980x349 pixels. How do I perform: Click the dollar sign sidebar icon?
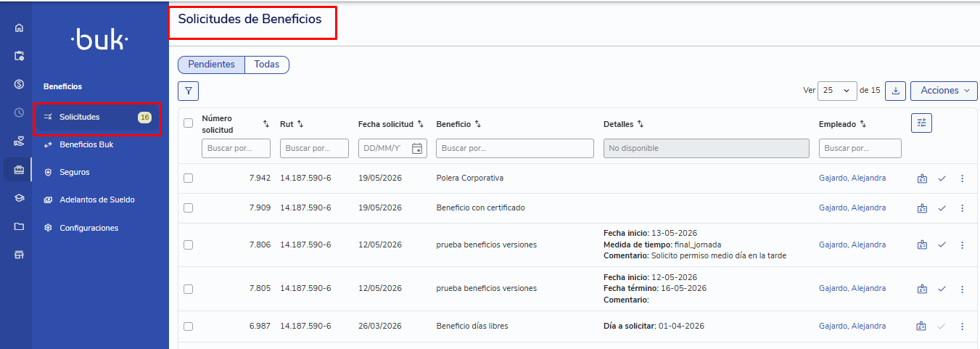tap(19, 84)
